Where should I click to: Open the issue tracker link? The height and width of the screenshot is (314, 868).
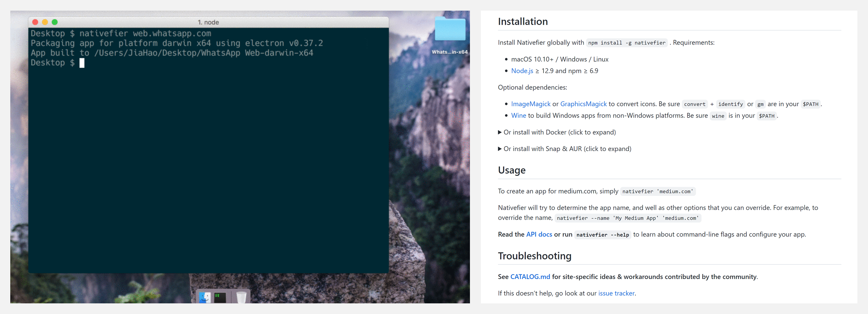pyautogui.click(x=616, y=293)
